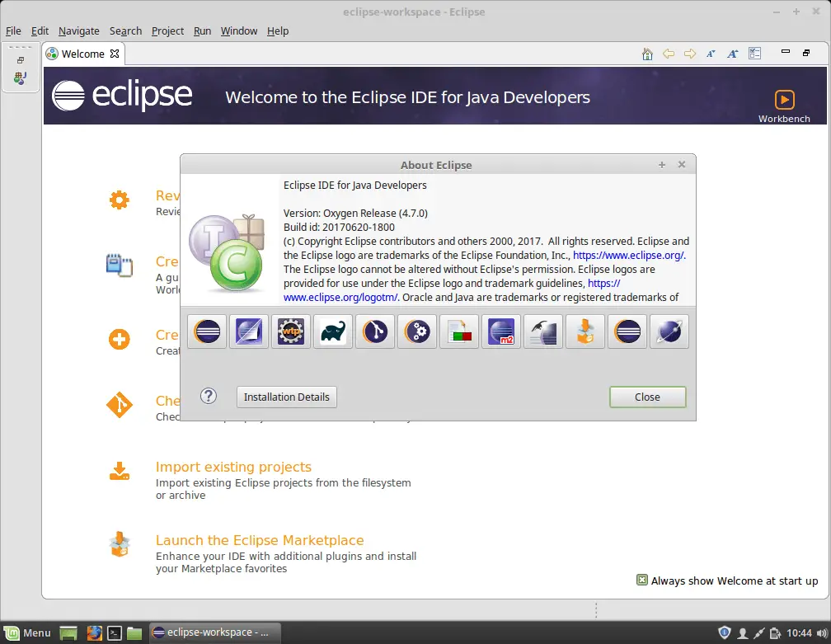Viewport: 831px width, 644px height.
Task: Open the File menu
Action: [13, 31]
